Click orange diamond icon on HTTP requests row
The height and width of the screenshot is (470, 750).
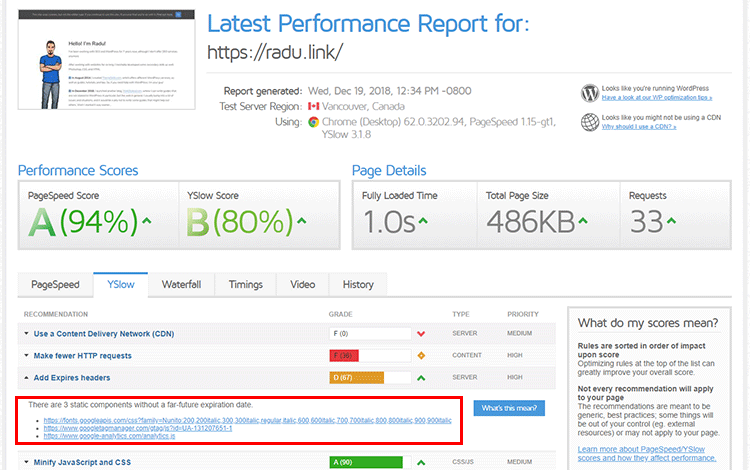click(421, 356)
